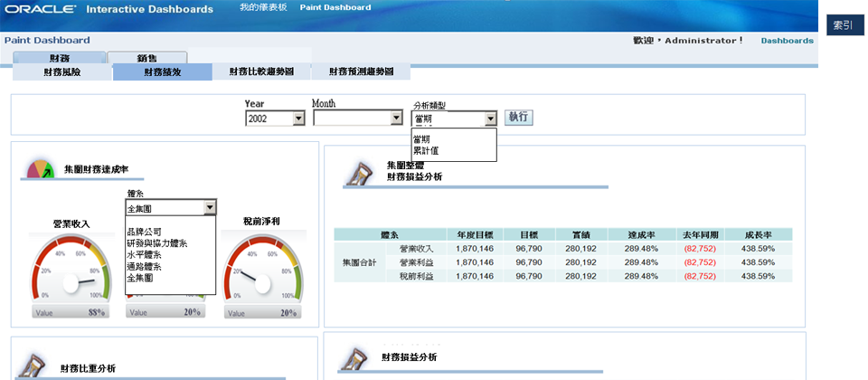The width and height of the screenshot is (868, 380).
Task: Open the Dashboards link
Action: pyautogui.click(x=787, y=41)
